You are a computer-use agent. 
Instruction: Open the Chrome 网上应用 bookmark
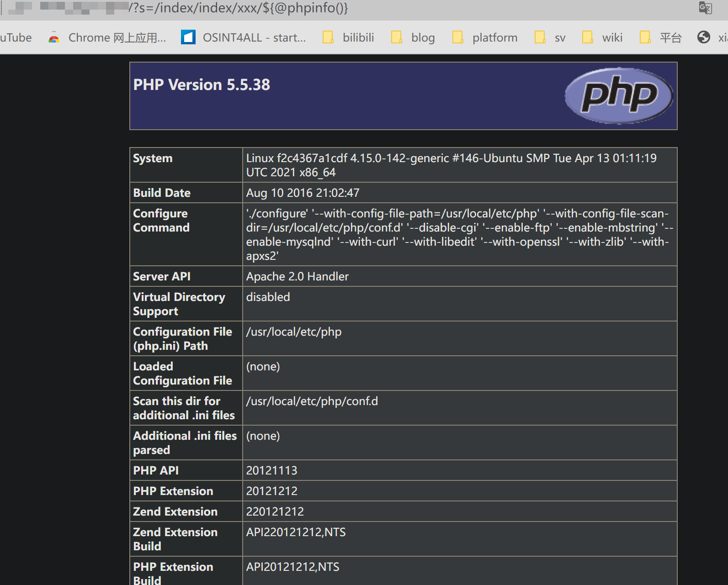[107, 37]
